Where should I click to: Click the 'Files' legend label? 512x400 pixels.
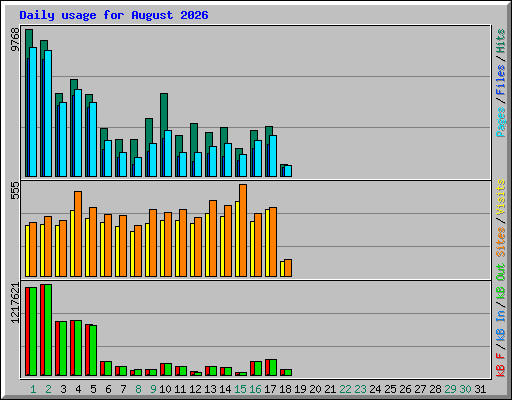[x=500, y=80]
